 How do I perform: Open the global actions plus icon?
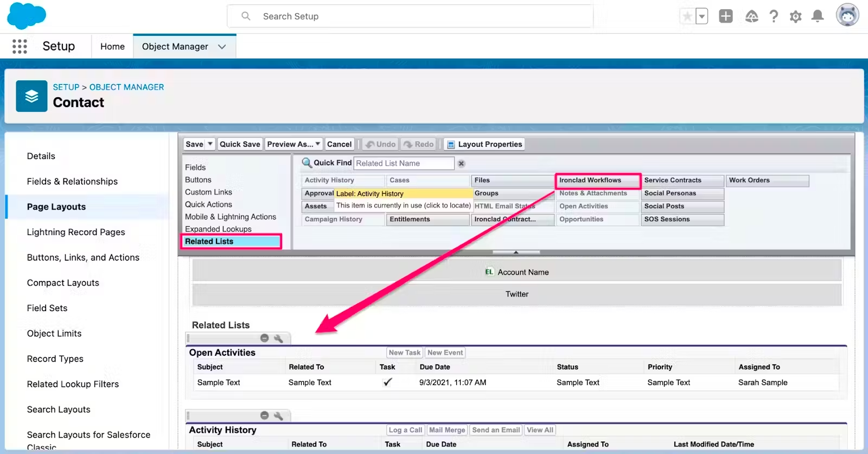pos(726,16)
